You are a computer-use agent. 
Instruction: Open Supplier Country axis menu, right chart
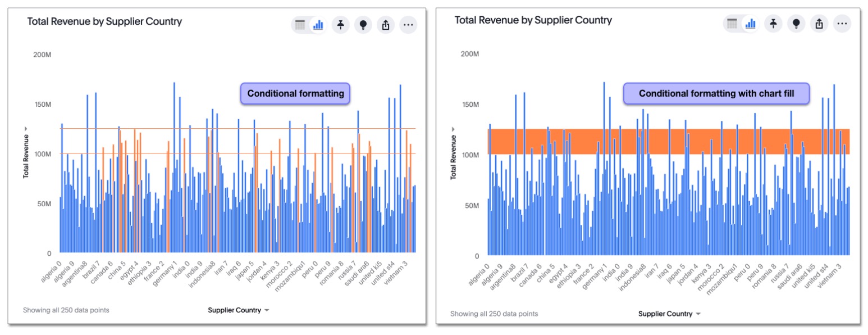click(x=670, y=314)
